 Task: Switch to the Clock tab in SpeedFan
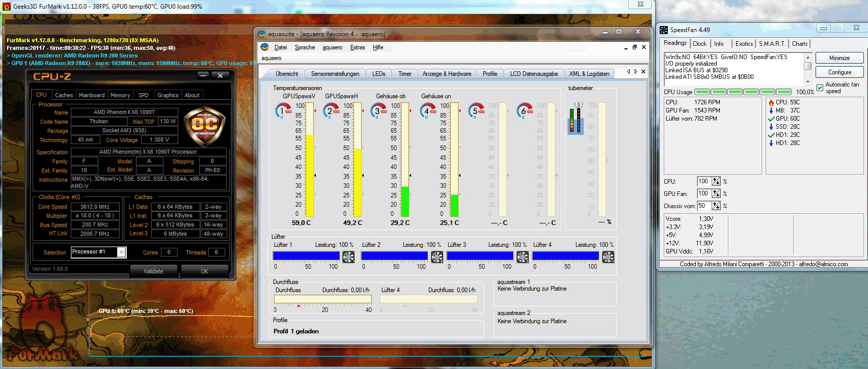699,44
